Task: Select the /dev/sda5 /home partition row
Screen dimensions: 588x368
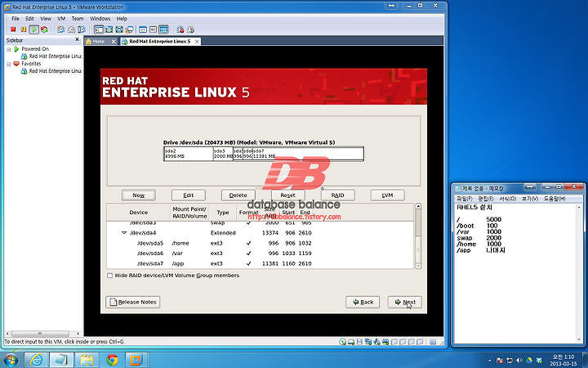Action: 261,244
